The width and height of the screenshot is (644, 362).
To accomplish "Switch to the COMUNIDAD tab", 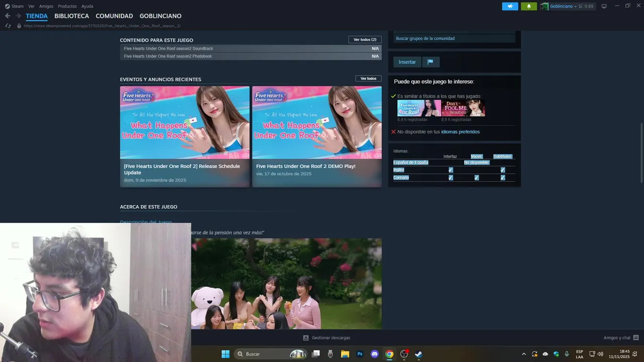I will 114,16.
